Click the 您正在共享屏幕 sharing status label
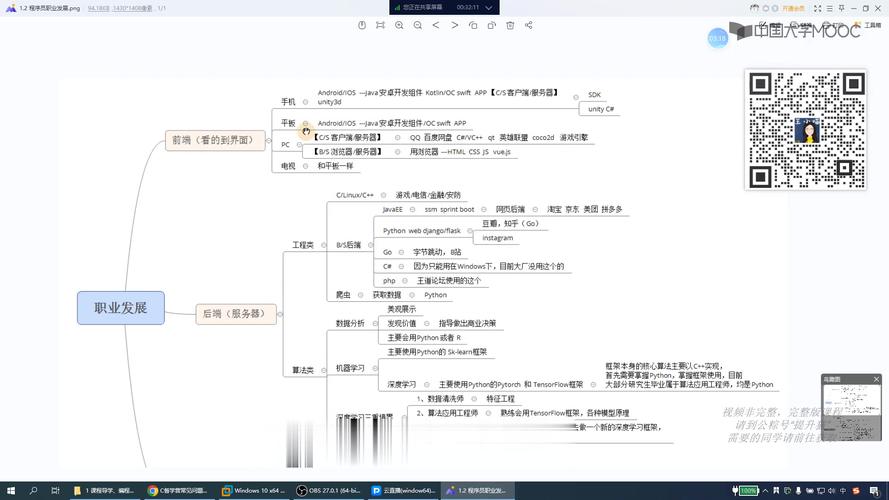Viewport: 889px width, 500px height. coord(422,7)
